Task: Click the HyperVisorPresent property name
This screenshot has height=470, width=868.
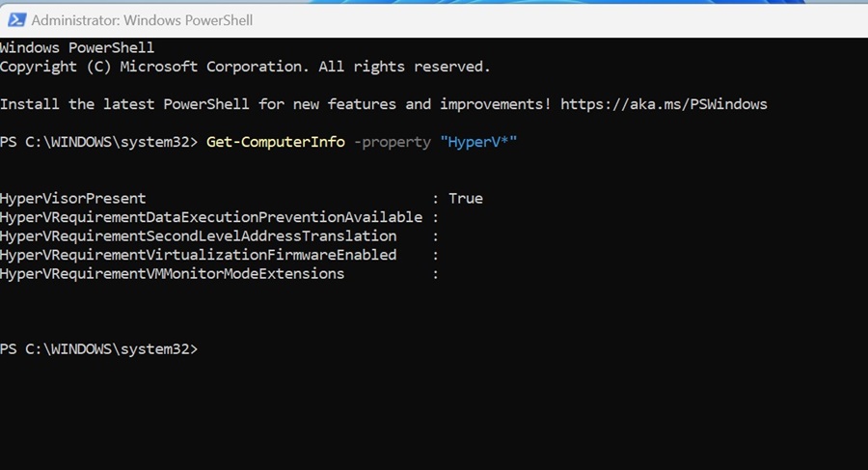Action: point(73,199)
